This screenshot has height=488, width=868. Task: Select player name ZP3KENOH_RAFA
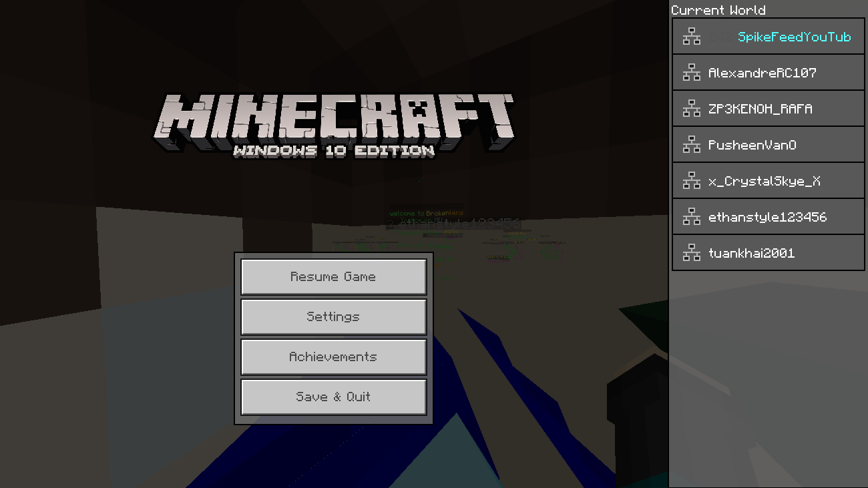[x=761, y=109]
